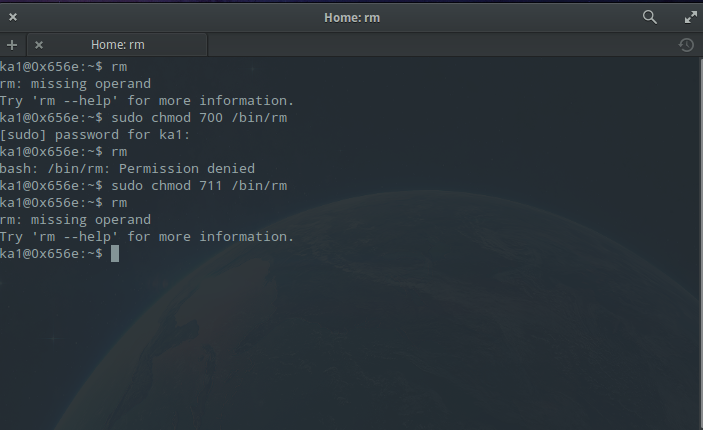Screen dimensions: 703x430
Task: Click the '[sudo] password for ka1:' line
Action: point(95,135)
